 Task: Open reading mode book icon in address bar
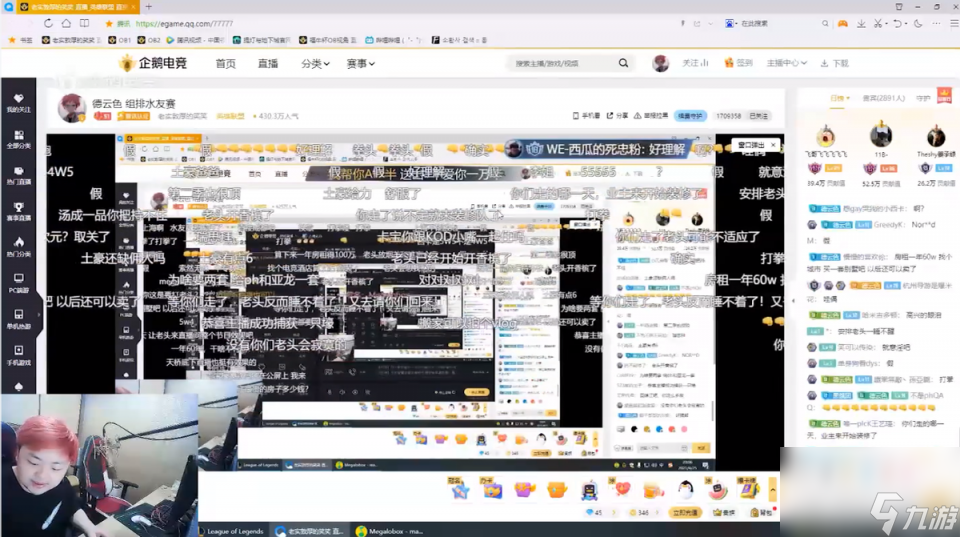point(84,23)
